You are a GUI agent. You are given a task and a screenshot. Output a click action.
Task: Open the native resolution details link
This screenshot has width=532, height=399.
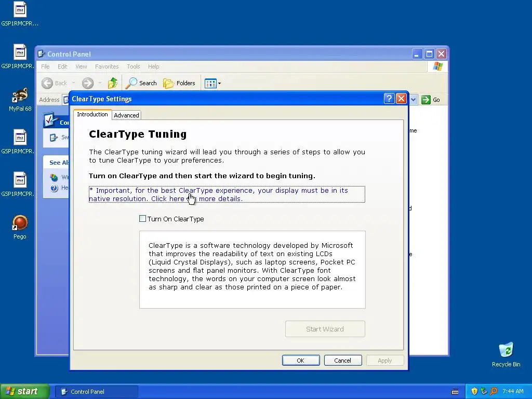coord(227,194)
